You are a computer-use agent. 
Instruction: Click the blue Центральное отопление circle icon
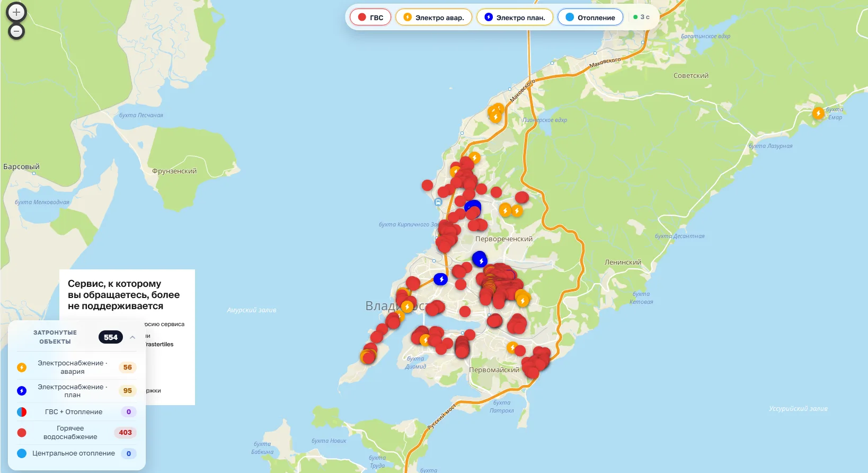coord(22,453)
